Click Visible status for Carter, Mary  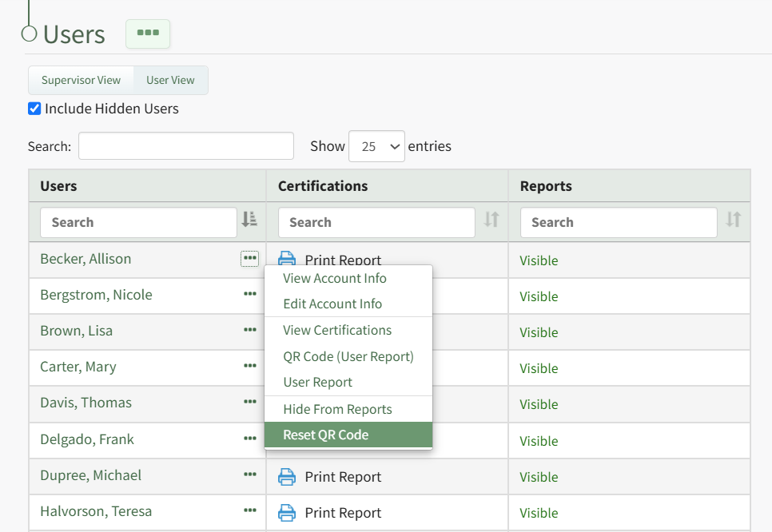click(539, 368)
